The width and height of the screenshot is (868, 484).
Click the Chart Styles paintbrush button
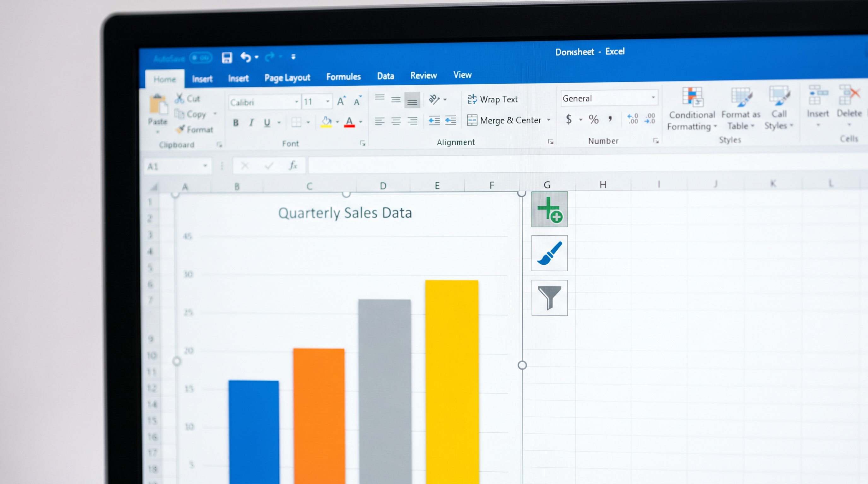tap(549, 253)
